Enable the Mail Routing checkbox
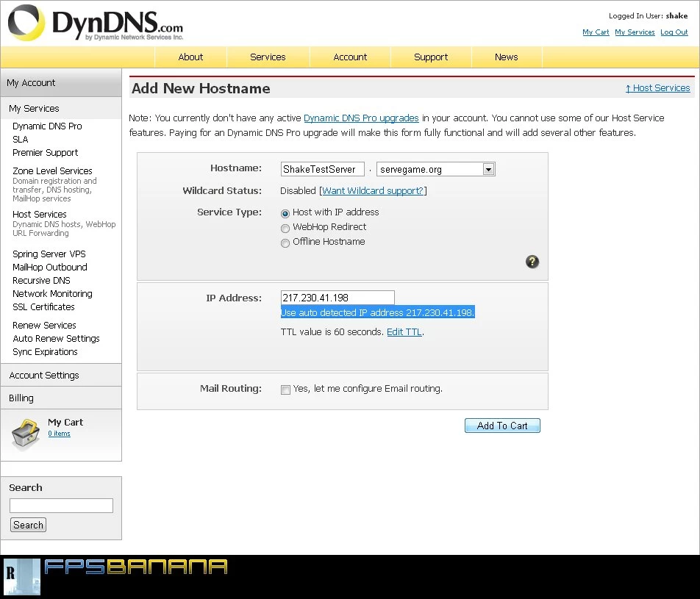 tap(285, 390)
